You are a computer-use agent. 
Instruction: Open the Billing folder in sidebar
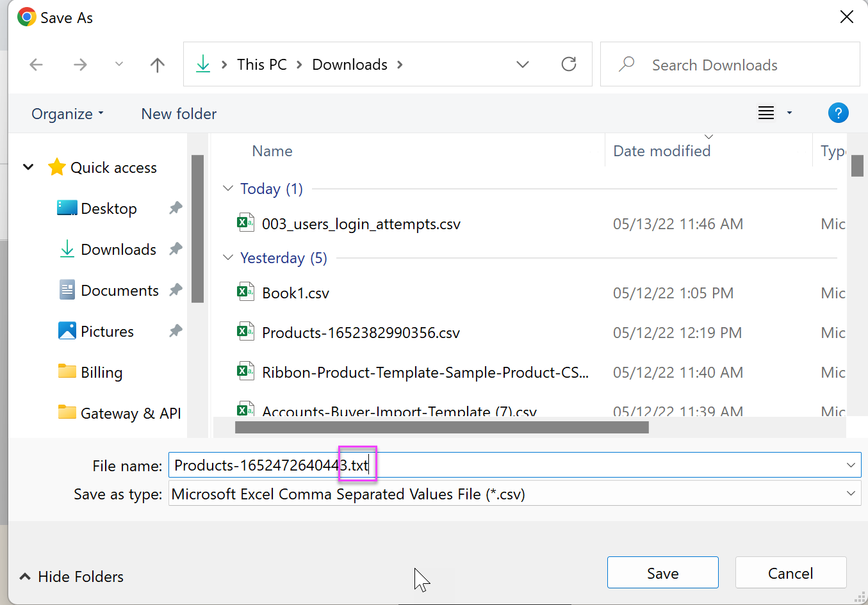[101, 373]
